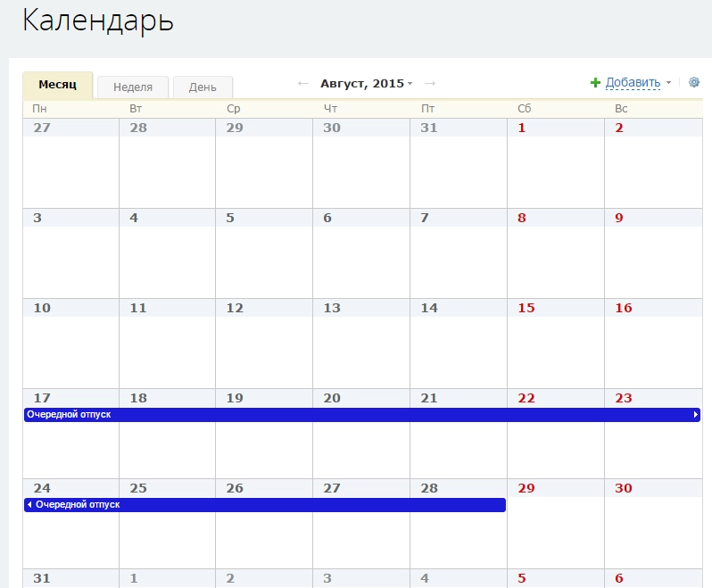Go to the next month arrow
The width and height of the screenshot is (712, 588).
430,83
